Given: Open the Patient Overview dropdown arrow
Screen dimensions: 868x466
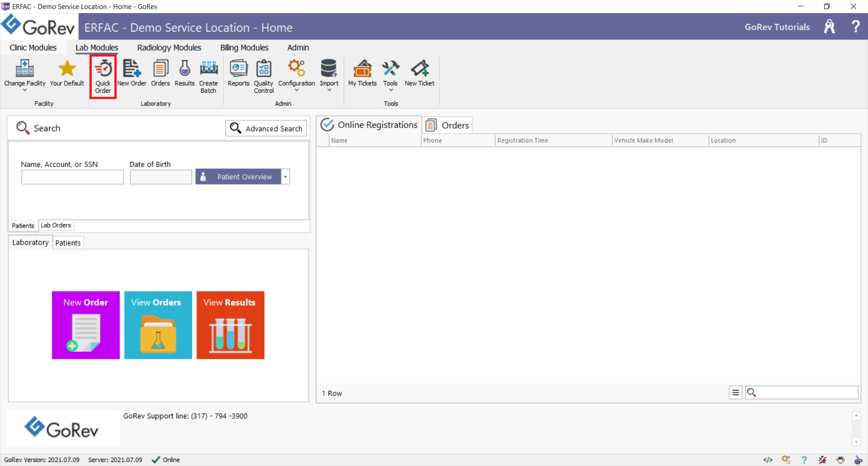Looking at the screenshot, I should tap(285, 177).
